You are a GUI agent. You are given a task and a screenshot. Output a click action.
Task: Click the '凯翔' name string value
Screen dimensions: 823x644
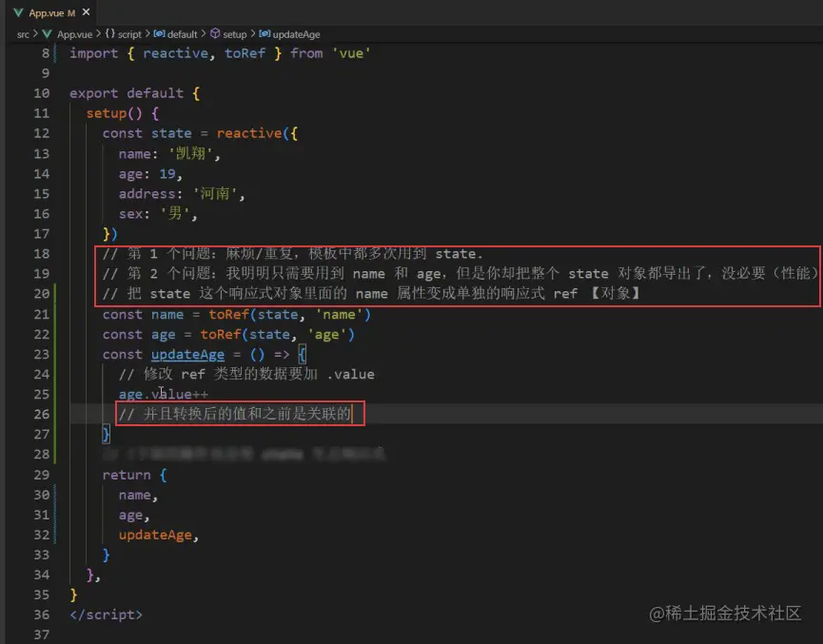pos(190,153)
